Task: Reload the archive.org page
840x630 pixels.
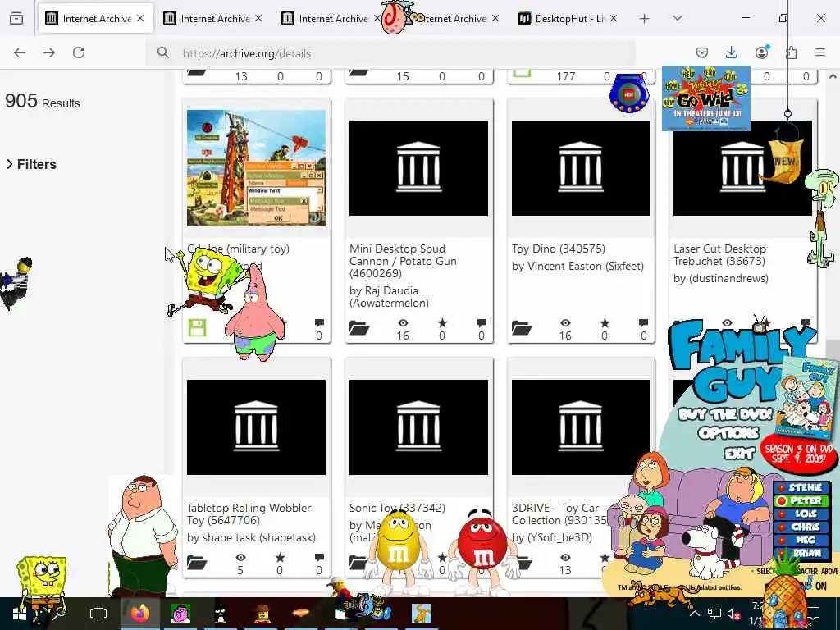Action: click(x=79, y=52)
